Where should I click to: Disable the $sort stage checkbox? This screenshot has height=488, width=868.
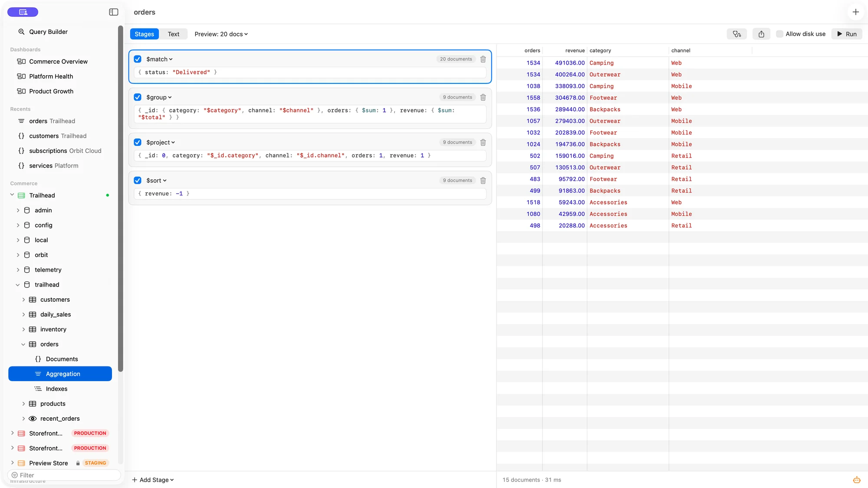tap(138, 181)
